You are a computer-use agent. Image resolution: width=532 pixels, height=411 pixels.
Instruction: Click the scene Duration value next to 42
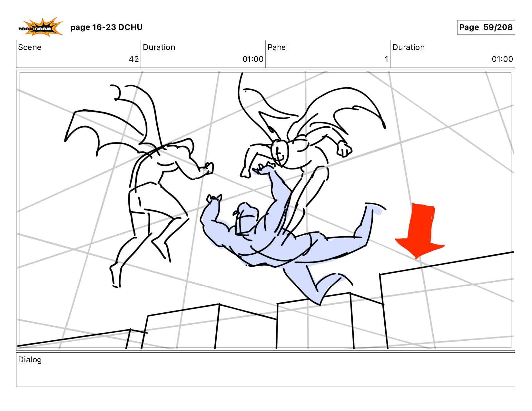point(253,59)
